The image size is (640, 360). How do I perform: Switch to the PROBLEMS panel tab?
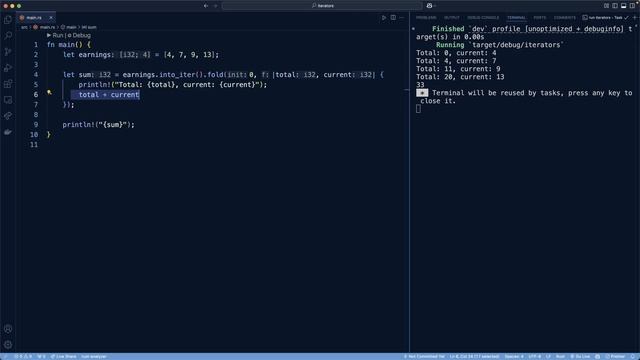[x=426, y=18]
